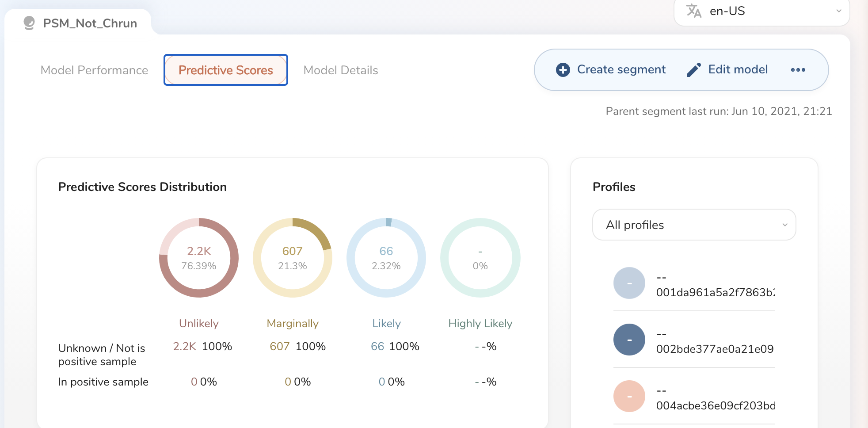Open the three-dot more options menu

coord(798,70)
